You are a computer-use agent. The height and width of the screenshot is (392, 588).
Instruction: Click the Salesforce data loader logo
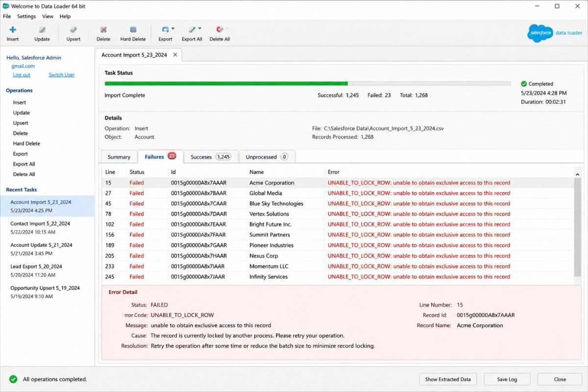pyautogui.click(x=555, y=33)
